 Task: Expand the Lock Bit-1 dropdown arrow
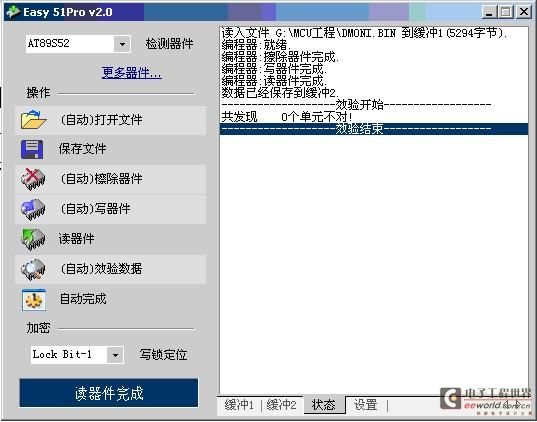(x=115, y=355)
